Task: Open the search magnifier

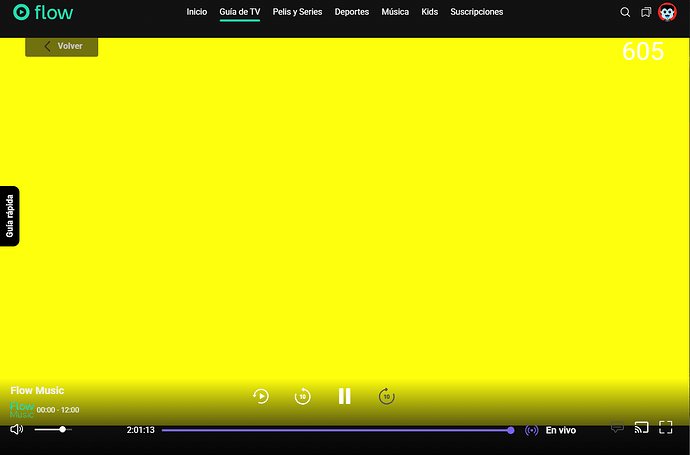Action: (625, 12)
